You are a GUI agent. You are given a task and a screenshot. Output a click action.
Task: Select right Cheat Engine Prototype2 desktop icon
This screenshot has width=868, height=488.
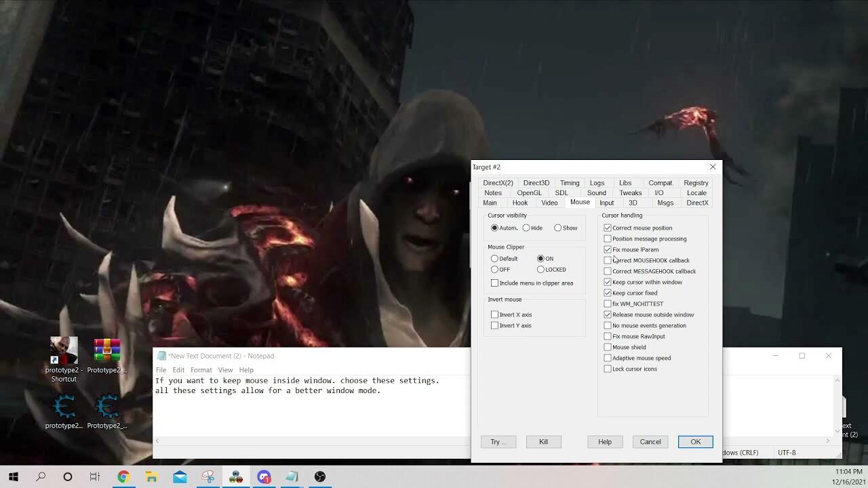pyautogui.click(x=107, y=412)
